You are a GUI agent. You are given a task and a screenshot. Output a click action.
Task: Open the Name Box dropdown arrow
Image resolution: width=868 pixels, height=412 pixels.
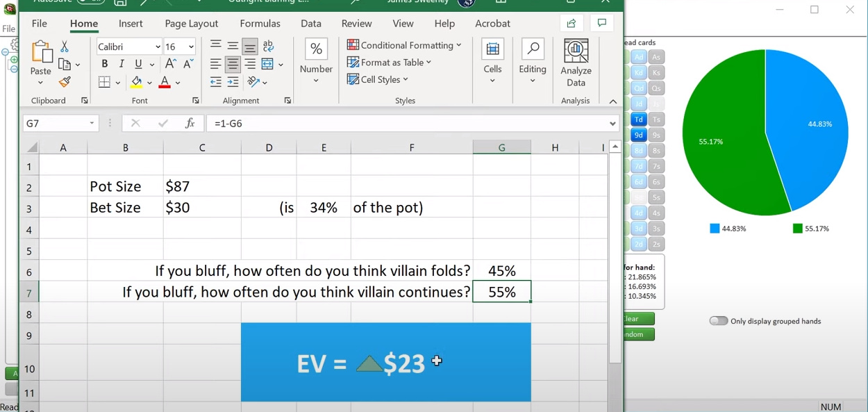tap(92, 124)
